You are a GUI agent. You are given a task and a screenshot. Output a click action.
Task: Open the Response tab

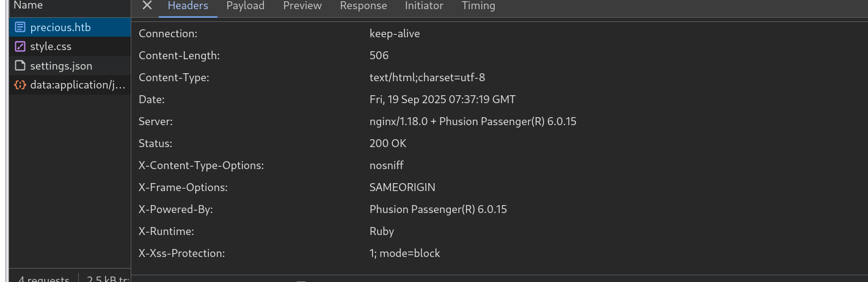(x=363, y=5)
